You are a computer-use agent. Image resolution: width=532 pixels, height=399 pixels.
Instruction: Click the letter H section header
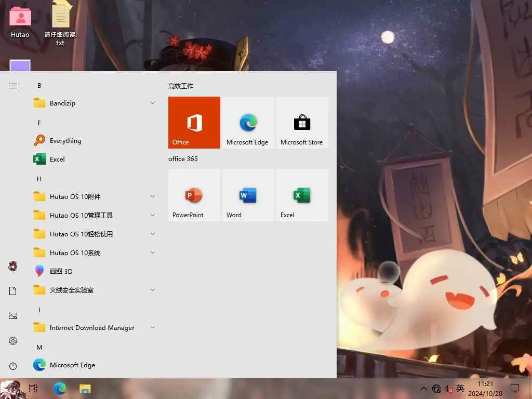39,179
